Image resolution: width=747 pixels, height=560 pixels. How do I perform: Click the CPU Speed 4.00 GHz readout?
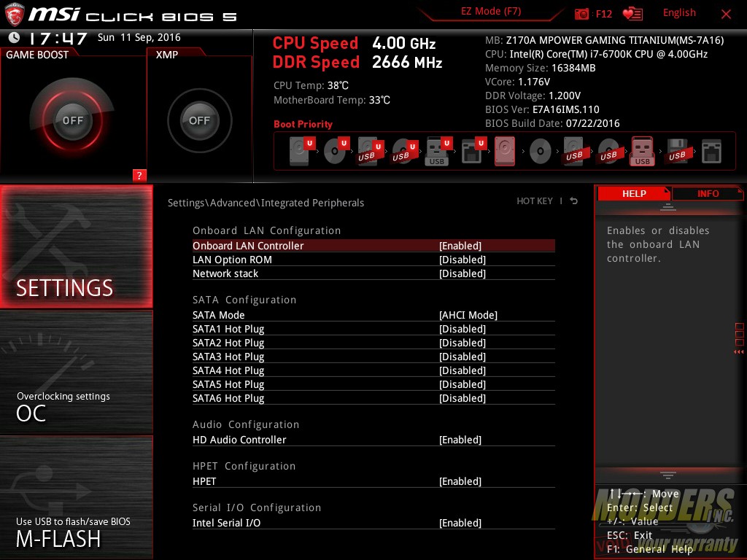[x=354, y=43]
